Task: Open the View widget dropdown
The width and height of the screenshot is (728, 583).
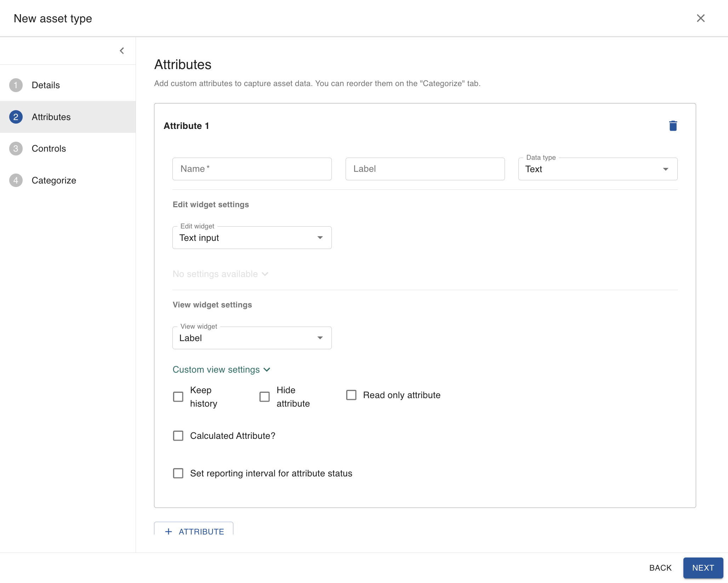Action: tap(252, 338)
